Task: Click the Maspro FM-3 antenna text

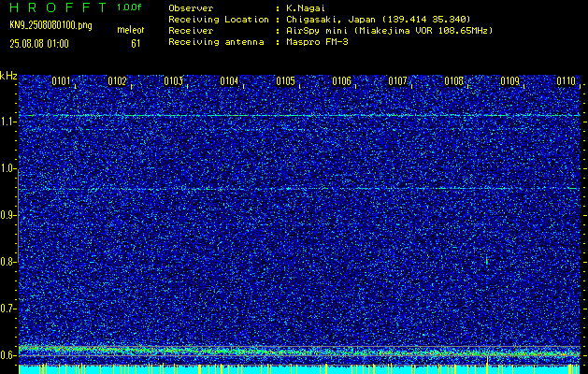Action: coord(317,42)
